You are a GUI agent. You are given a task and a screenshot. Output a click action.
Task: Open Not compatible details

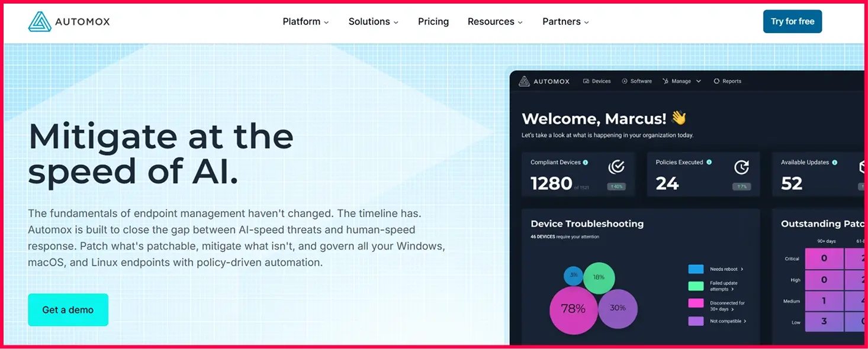click(x=745, y=321)
